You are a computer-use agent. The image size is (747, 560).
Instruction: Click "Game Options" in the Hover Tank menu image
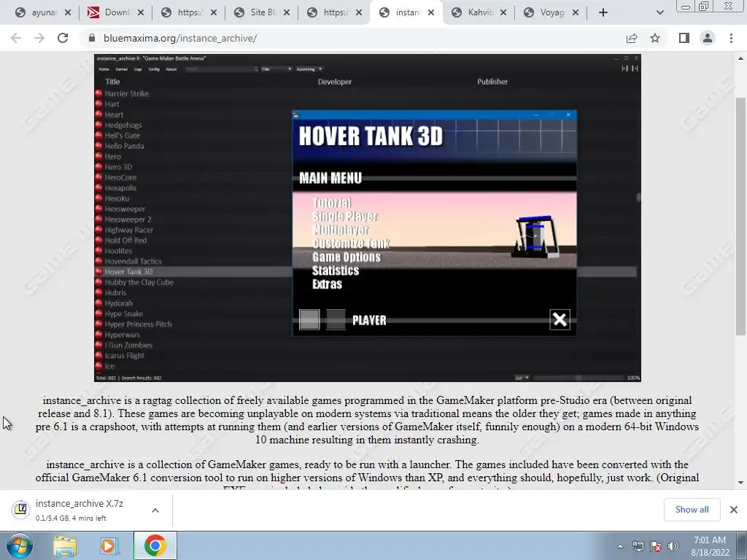point(347,257)
